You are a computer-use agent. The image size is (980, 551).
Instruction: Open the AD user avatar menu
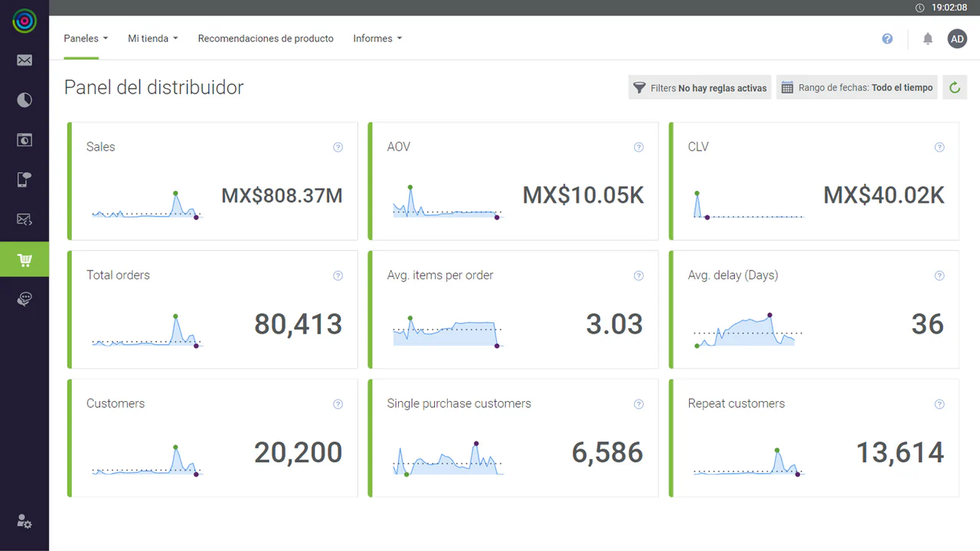click(957, 38)
